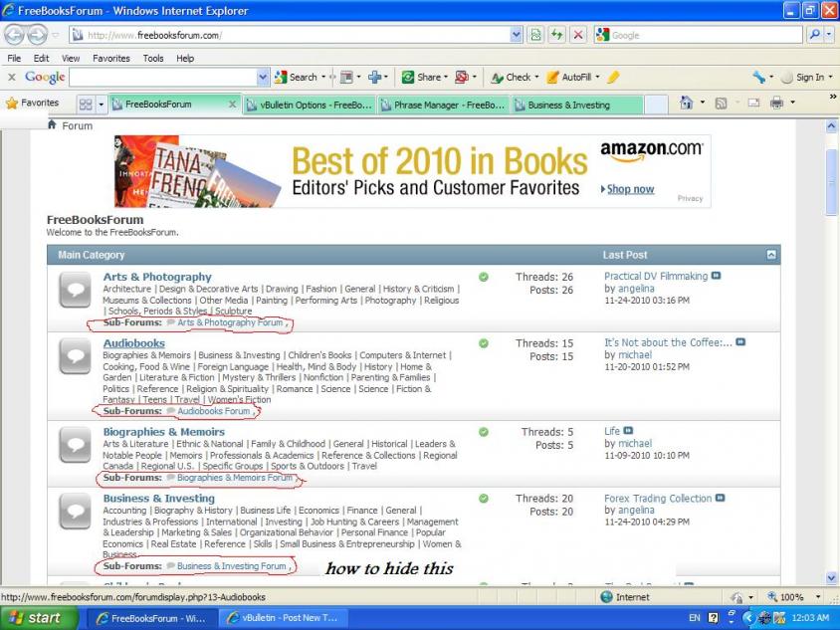Click the Home icon in command bar

[687, 103]
